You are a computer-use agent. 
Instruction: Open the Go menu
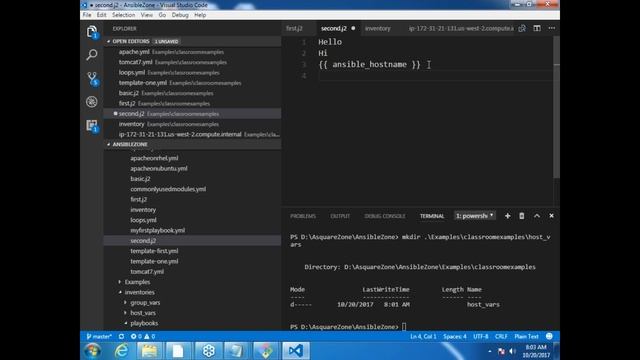click(x=162, y=15)
